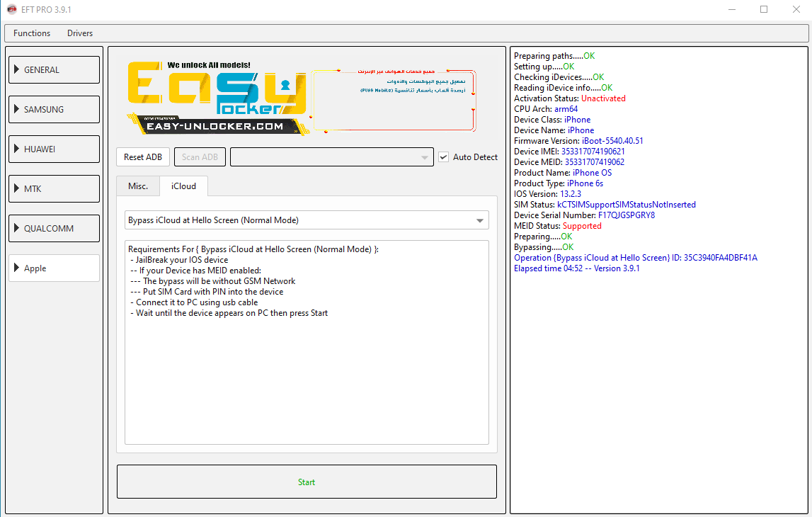
Task: Minimize the EFT PRO window
Action: click(x=732, y=9)
